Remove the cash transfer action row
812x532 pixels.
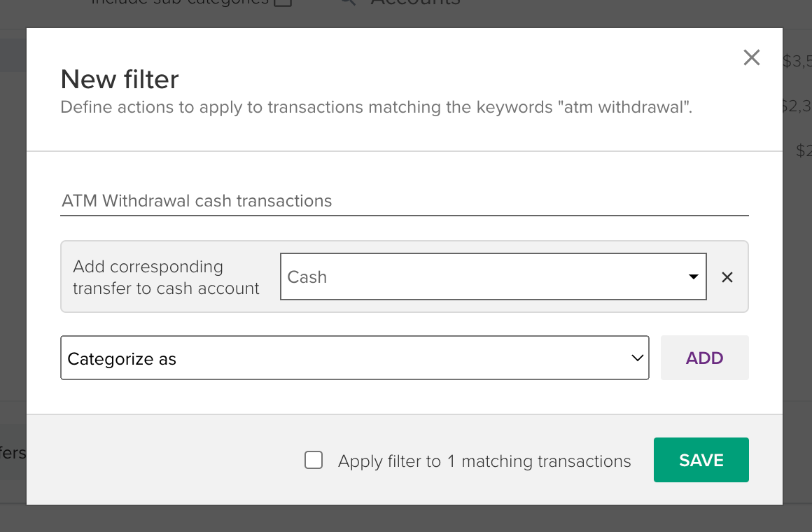click(x=727, y=277)
